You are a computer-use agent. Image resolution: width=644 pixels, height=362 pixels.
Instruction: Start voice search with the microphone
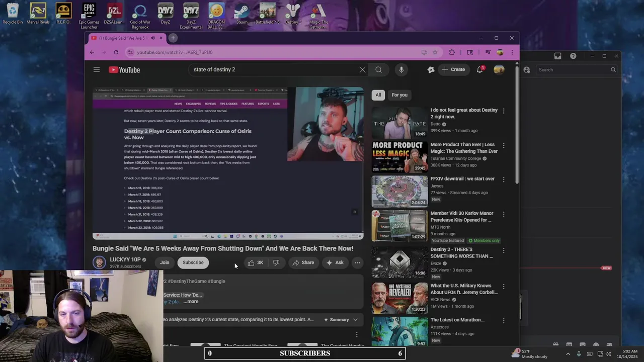pos(401,70)
